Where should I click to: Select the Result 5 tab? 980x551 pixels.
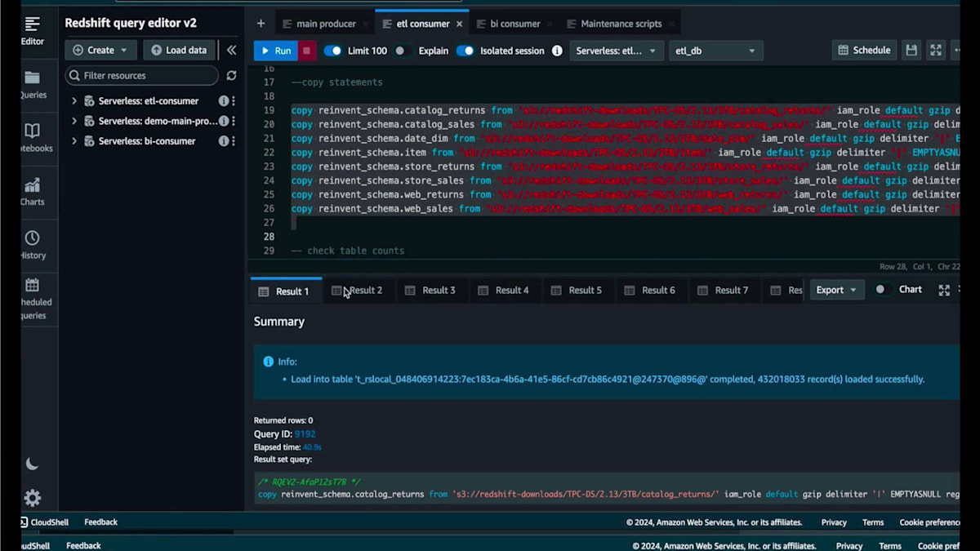[577, 291]
